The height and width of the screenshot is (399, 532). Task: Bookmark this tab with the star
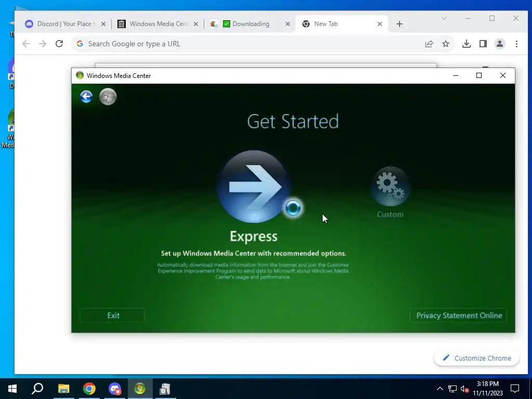pos(446,44)
